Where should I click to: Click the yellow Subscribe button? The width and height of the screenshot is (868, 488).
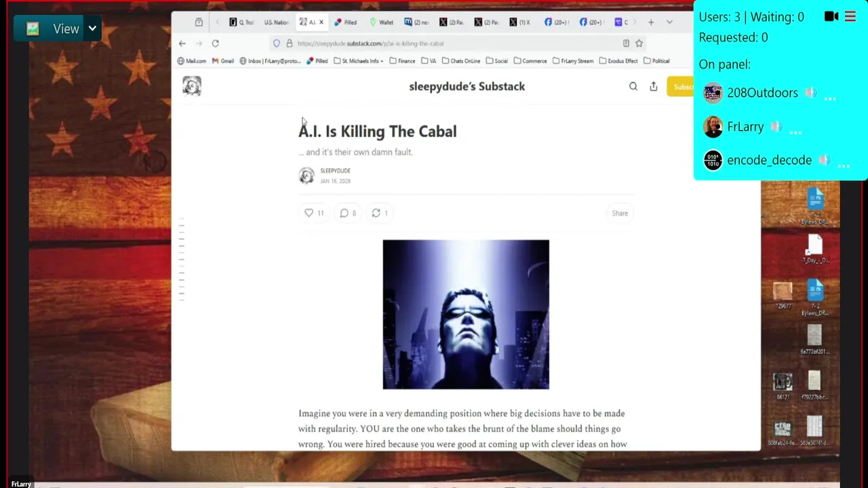pyautogui.click(x=680, y=87)
